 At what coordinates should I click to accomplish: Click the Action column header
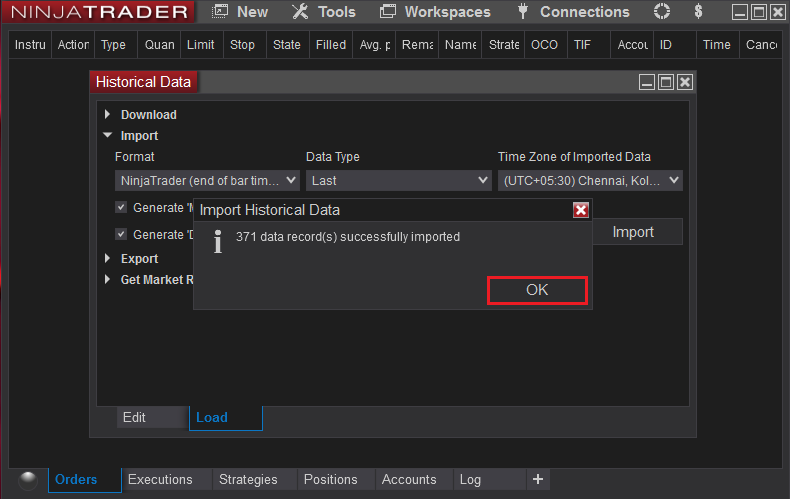pos(73,45)
